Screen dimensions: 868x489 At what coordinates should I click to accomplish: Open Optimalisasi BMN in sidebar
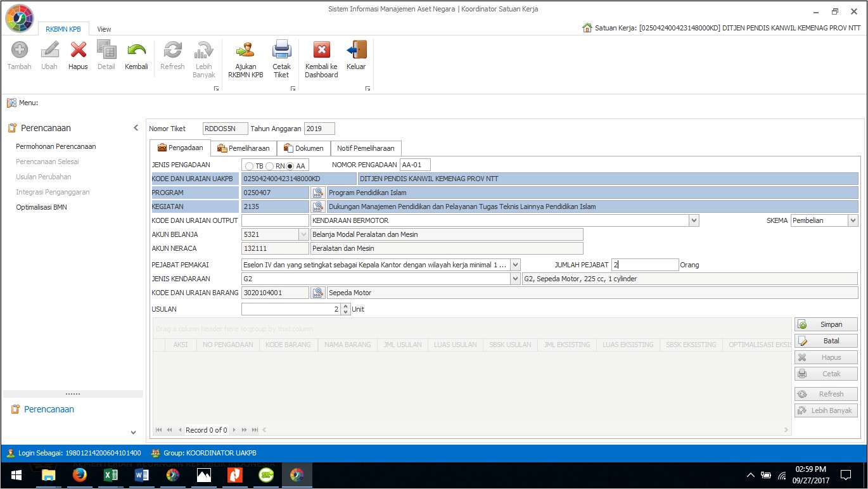pos(41,207)
